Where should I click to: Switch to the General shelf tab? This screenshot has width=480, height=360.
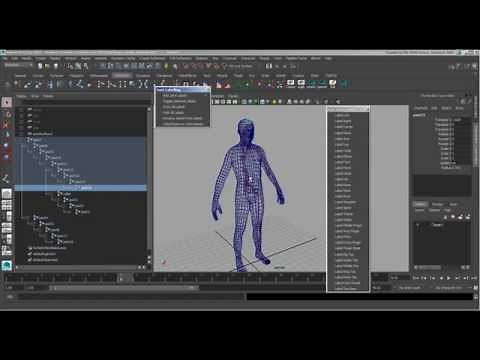pyautogui.click(x=20, y=76)
